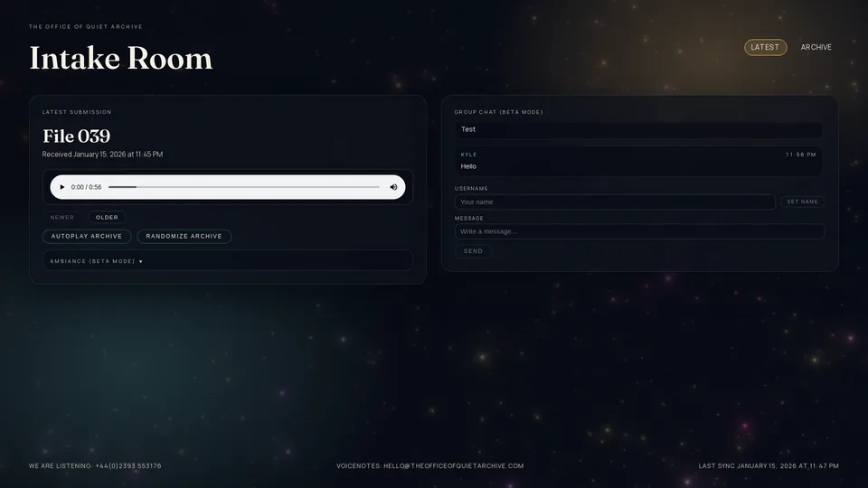The image size is (868, 488).
Task: Mute the audio player volume icon
Action: pyautogui.click(x=393, y=187)
